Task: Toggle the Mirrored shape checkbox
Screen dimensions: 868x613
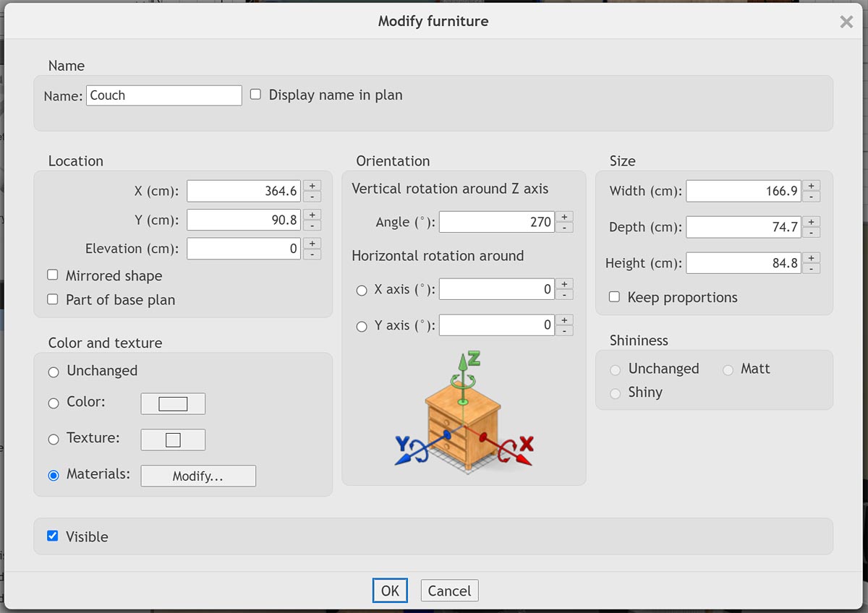Action: (53, 275)
